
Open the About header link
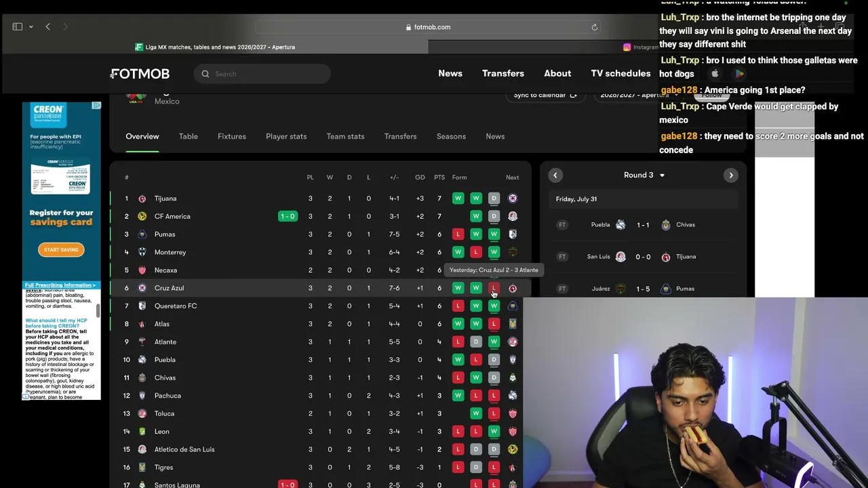click(557, 73)
